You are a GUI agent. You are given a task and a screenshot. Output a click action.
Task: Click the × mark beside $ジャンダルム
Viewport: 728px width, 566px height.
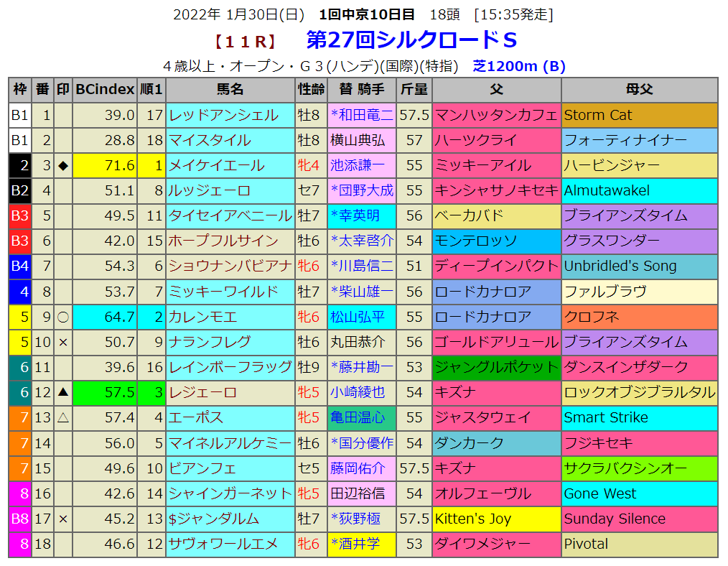tap(63, 519)
